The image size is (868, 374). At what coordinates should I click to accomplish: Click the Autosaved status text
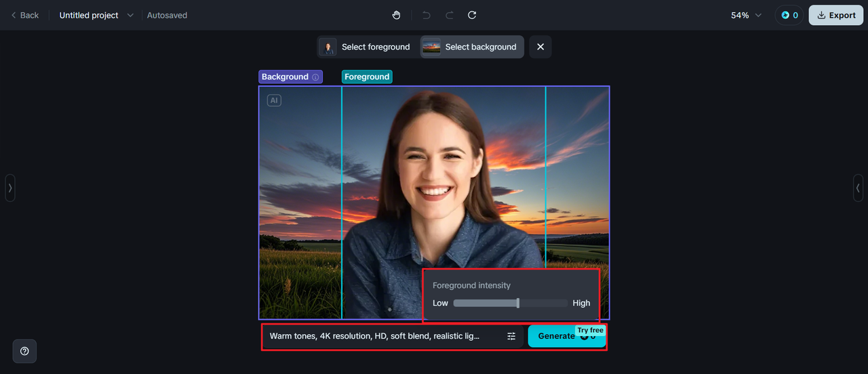click(167, 15)
